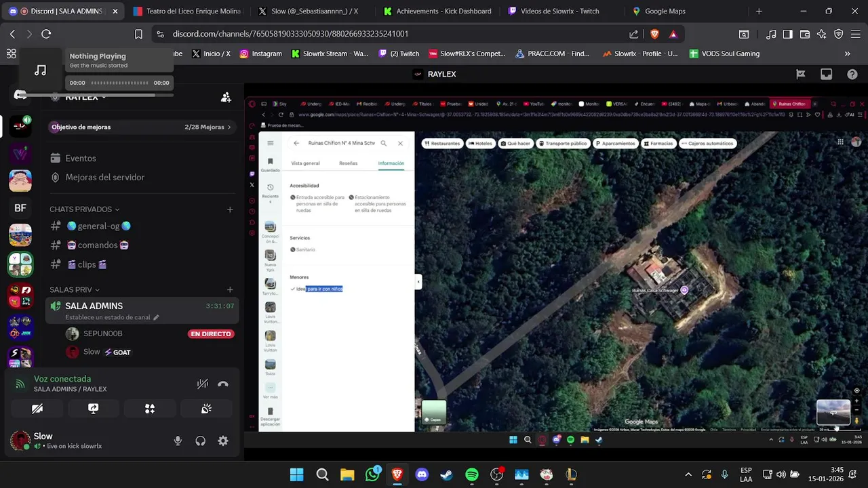
Task: Toggle the browser sidebar panel icon
Action: (787, 34)
